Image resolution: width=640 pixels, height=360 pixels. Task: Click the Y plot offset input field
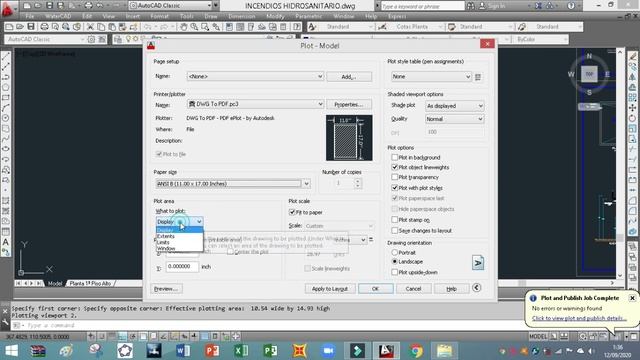pyautogui.click(x=182, y=267)
